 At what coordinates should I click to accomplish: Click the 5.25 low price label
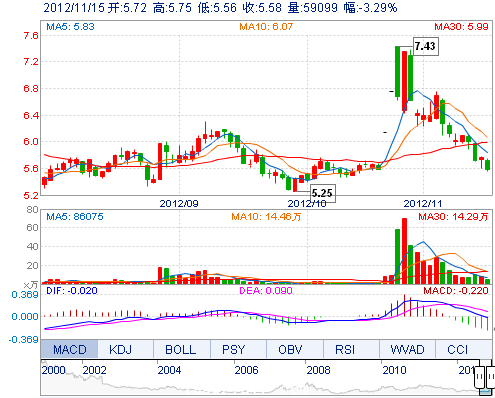click(322, 193)
